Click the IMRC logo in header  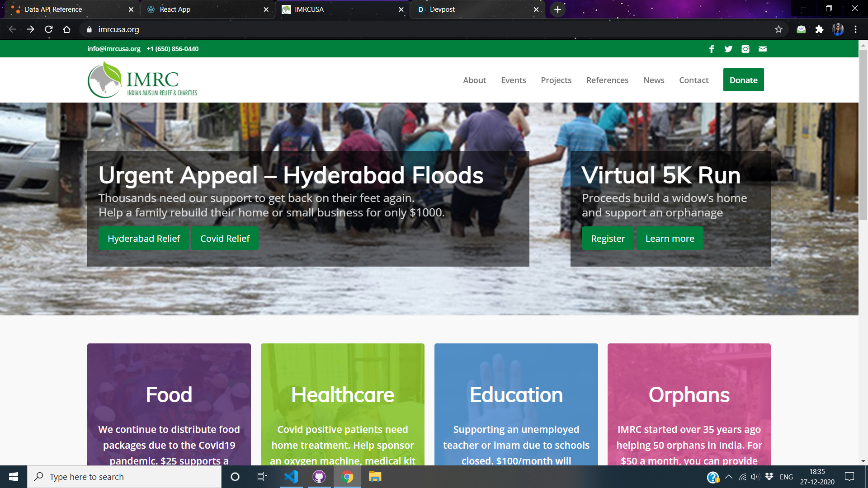[142, 80]
